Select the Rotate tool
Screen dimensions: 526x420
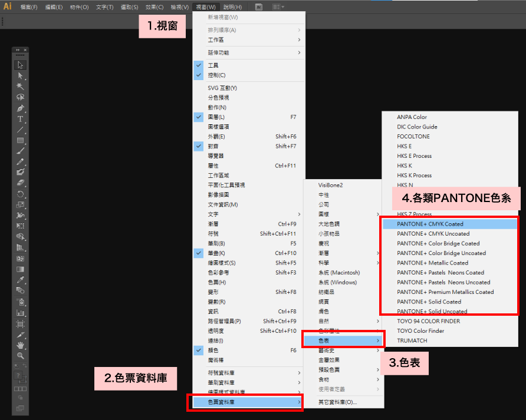click(20, 194)
